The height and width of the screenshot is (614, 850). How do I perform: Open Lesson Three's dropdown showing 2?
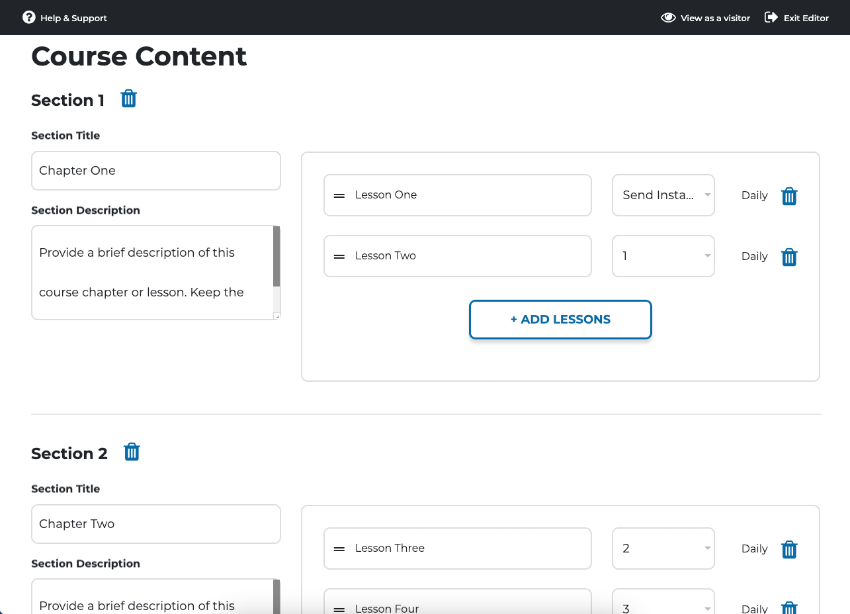click(x=663, y=548)
